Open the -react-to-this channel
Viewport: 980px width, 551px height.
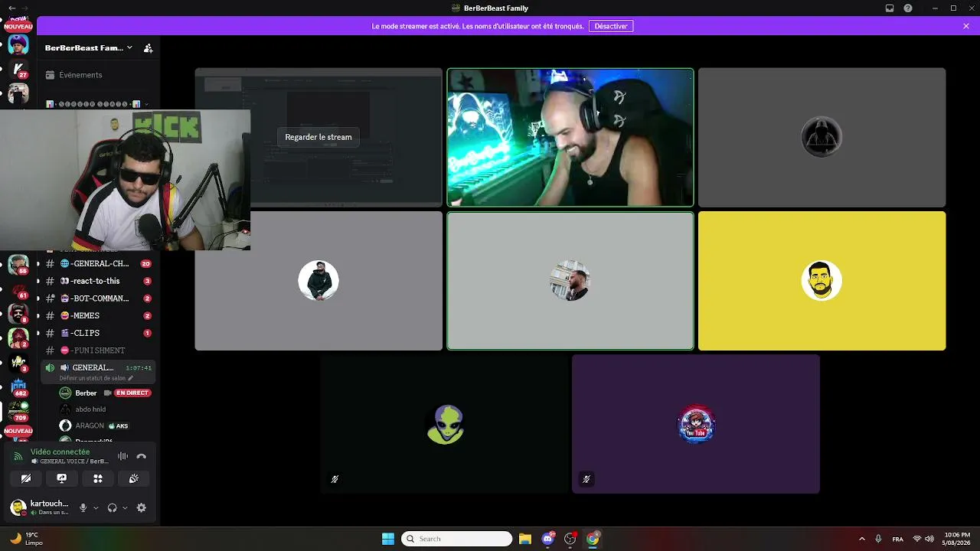click(99, 281)
